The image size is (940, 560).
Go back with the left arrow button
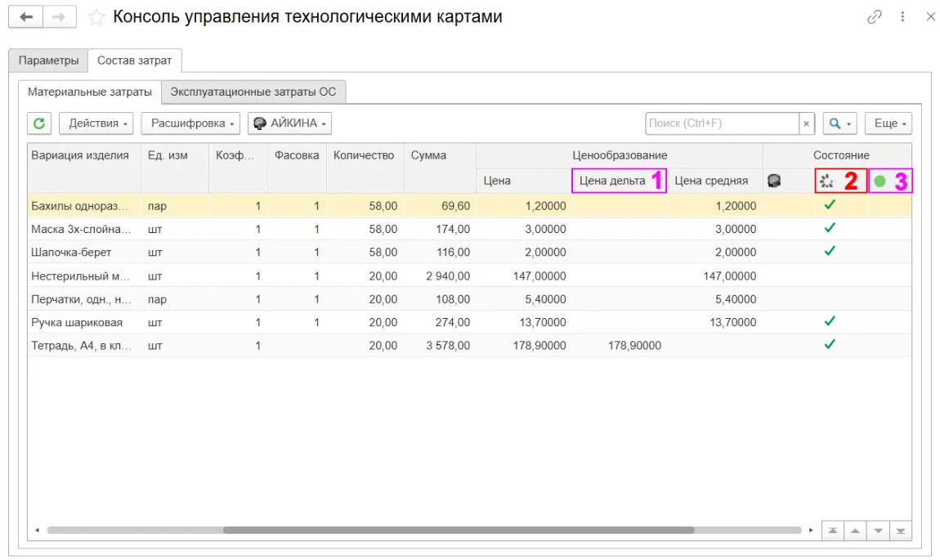(x=26, y=17)
